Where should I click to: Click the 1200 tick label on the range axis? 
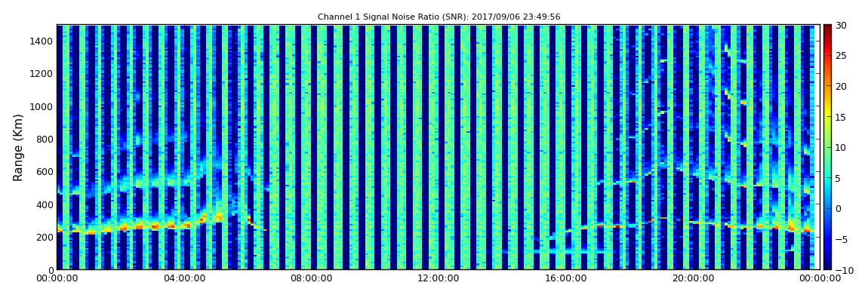tap(42, 74)
